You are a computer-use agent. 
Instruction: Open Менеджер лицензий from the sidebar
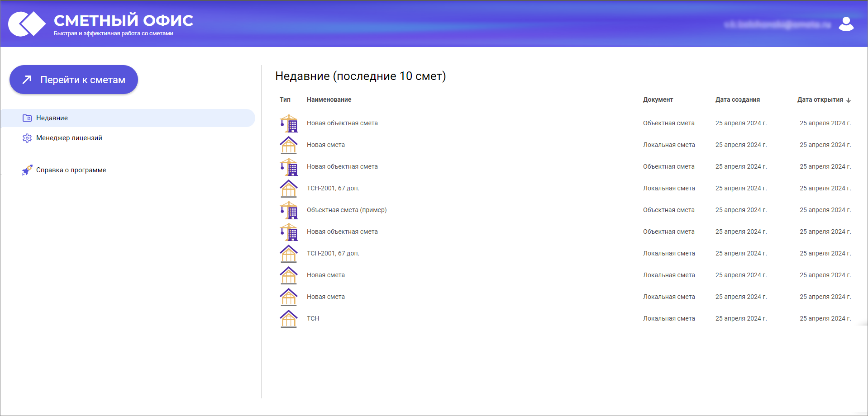pyautogui.click(x=69, y=138)
